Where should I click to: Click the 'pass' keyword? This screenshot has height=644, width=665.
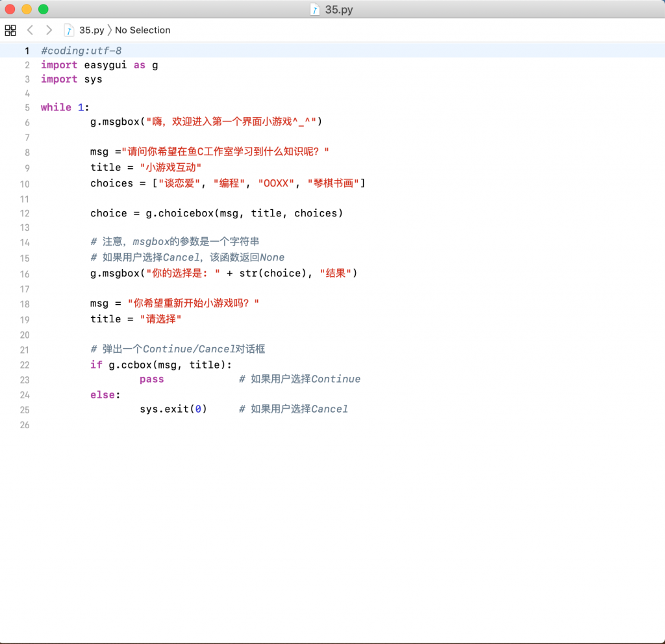point(151,379)
